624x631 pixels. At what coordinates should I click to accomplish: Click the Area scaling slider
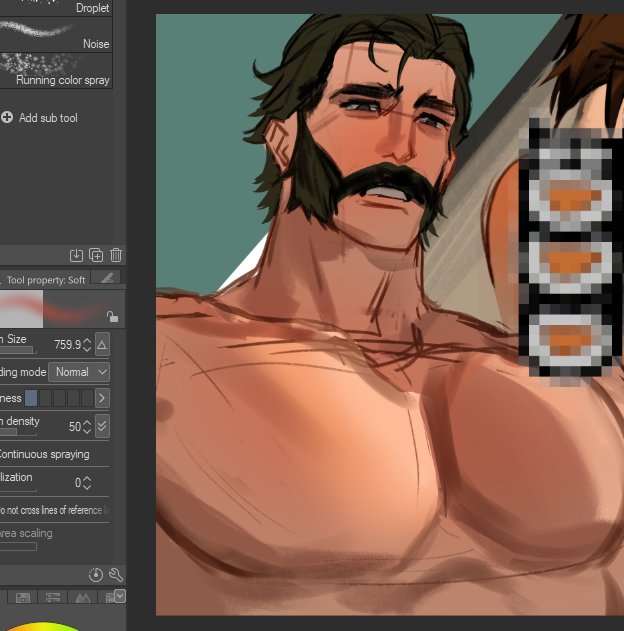17,546
